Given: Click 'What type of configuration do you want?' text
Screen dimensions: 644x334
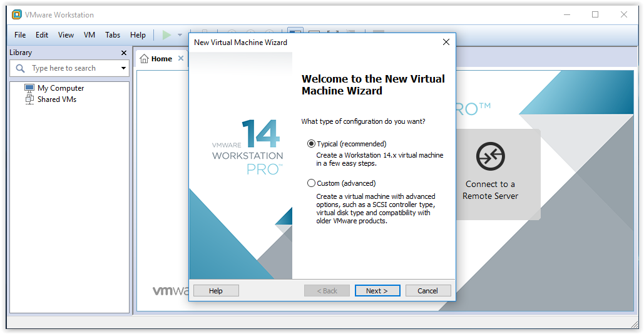Looking at the screenshot, I should click(363, 121).
